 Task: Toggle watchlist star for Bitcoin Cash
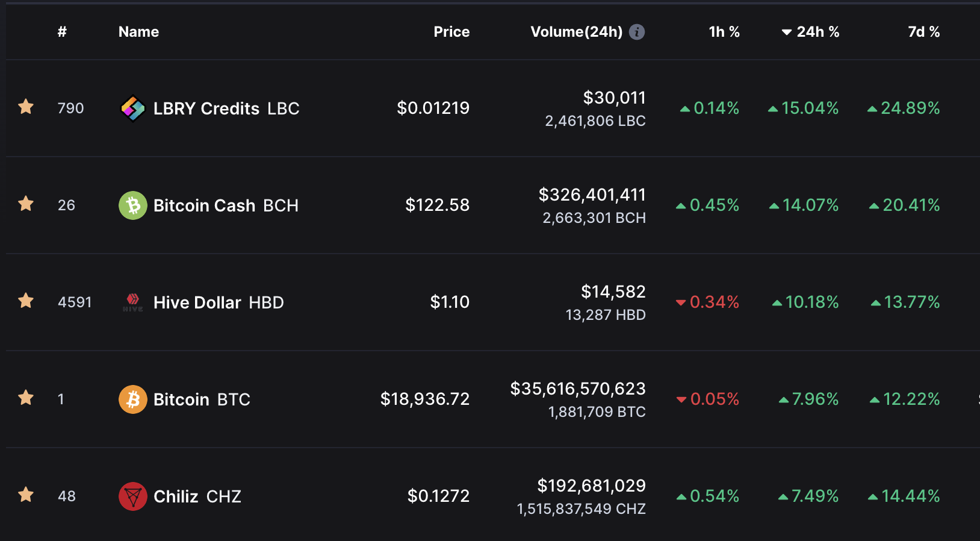click(x=26, y=204)
